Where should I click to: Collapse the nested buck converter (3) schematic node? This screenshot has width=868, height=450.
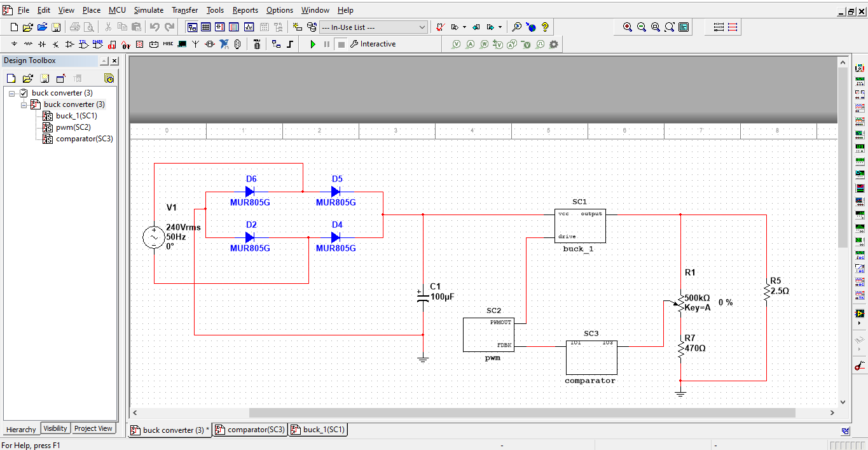click(x=24, y=104)
